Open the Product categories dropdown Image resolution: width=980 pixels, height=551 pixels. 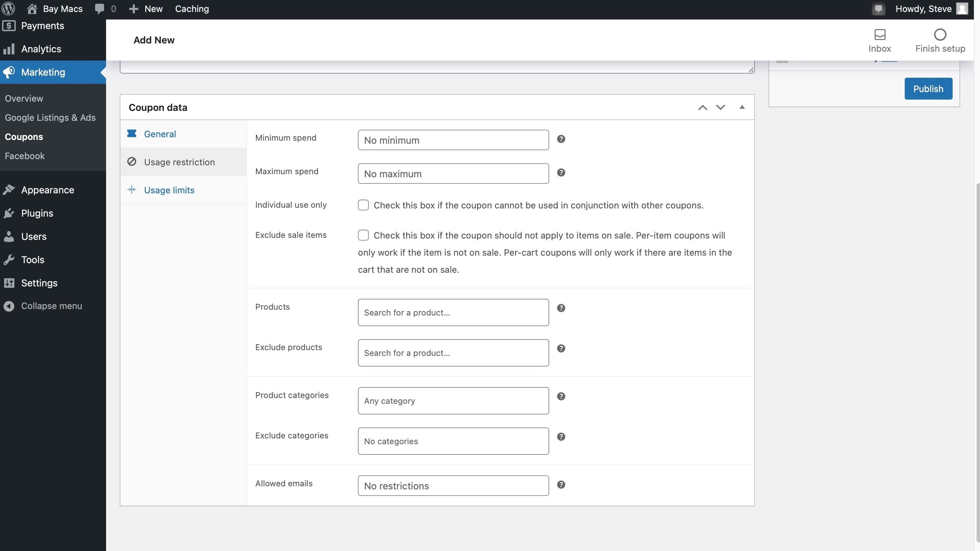pyautogui.click(x=453, y=401)
